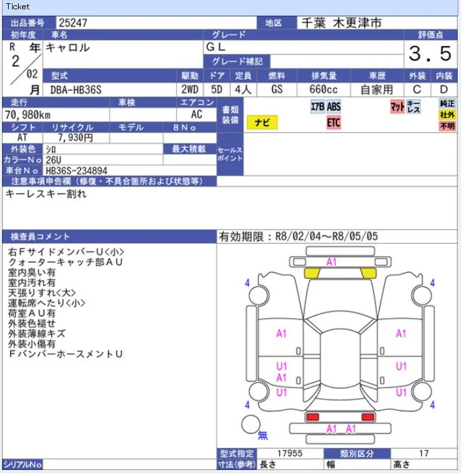Click the lot number field 25247

156,23
